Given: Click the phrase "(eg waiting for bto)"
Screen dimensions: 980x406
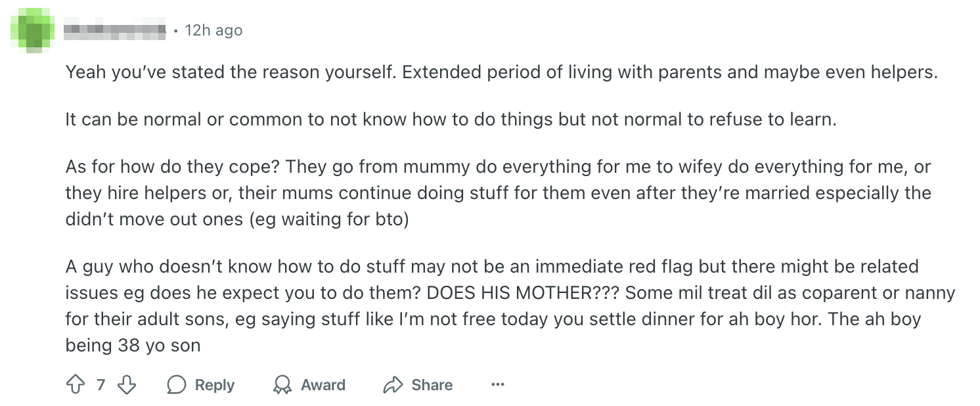Looking at the screenshot, I should 328,219.
